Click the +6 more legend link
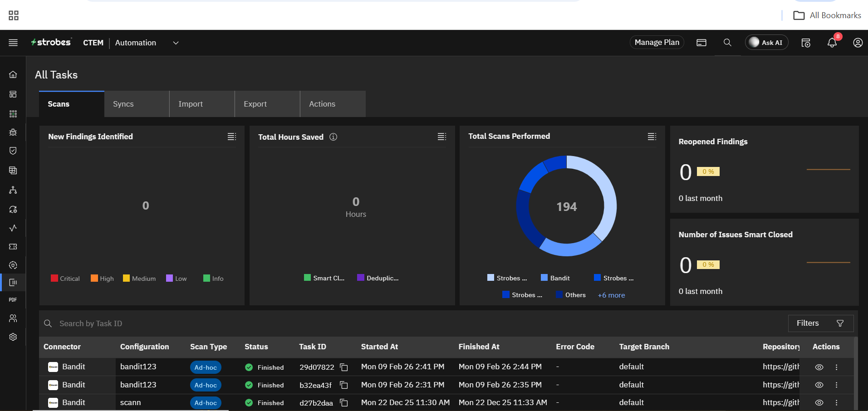This screenshot has height=411, width=868. pos(611,295)
